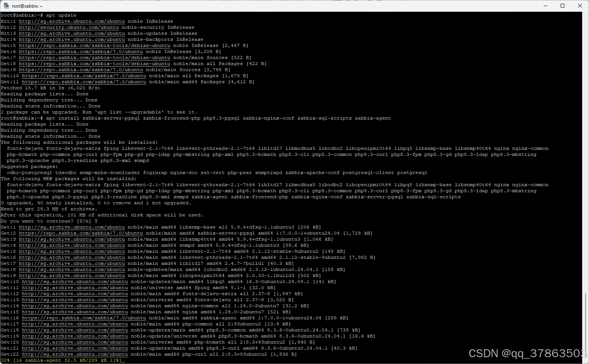Click '0 upgraded, 40 newly installed' summary line
Screen dimensions: 589x364
coord(96,203)
